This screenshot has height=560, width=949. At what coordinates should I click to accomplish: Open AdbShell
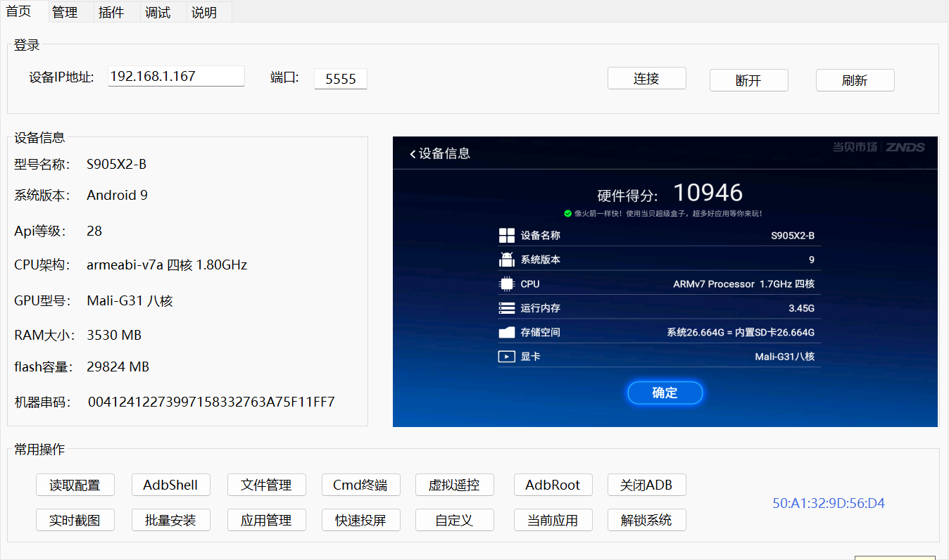pyautogui.click(x=170, y=485)
